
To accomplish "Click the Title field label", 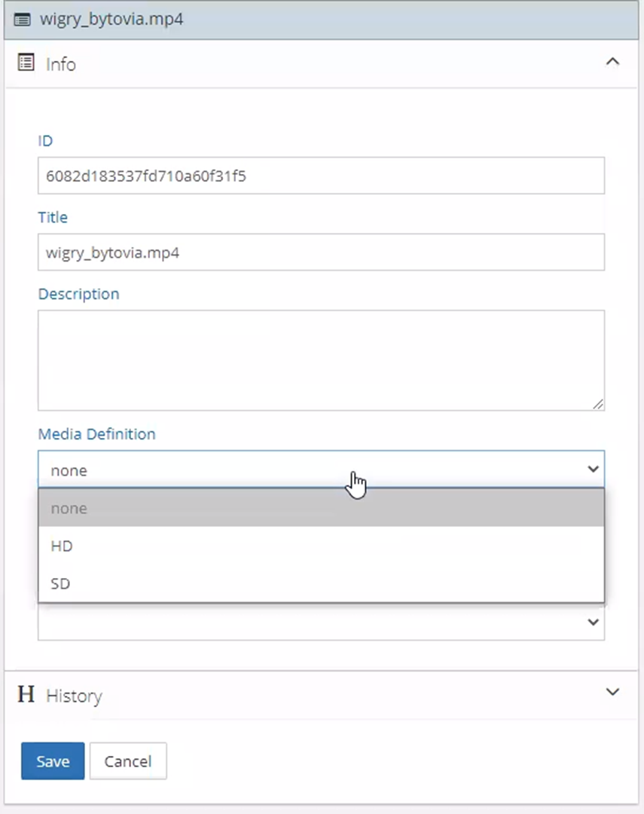I will [x=53, y=217].
